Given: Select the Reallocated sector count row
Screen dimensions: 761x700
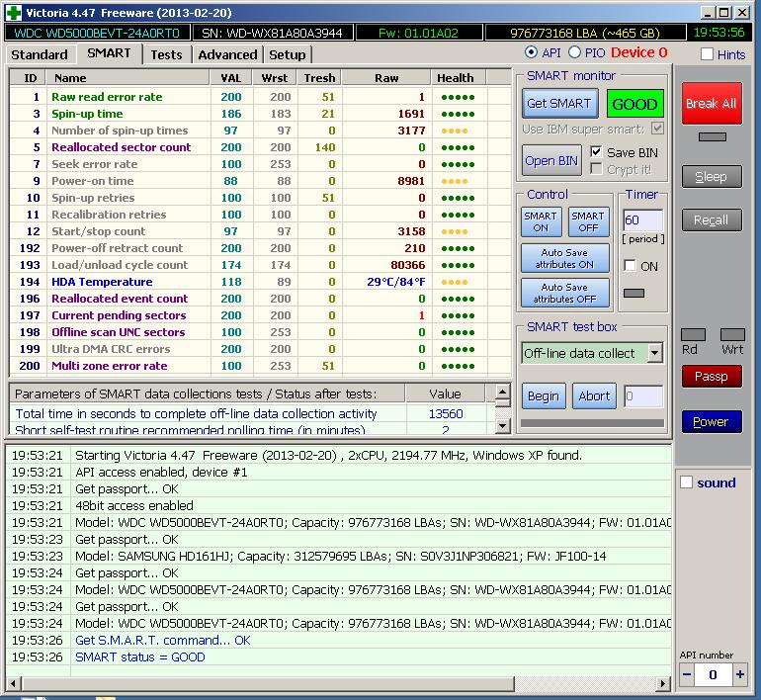Looking at the screenshot, I should click(260, 147).
